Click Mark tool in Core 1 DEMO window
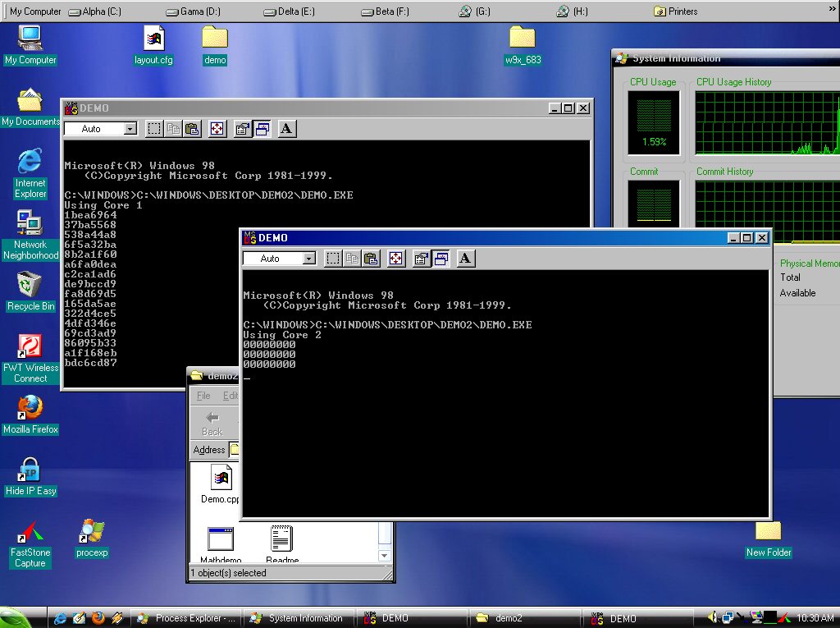Image resolution: width=840 pixels, height=628 pixels. (x=154, y=129)
